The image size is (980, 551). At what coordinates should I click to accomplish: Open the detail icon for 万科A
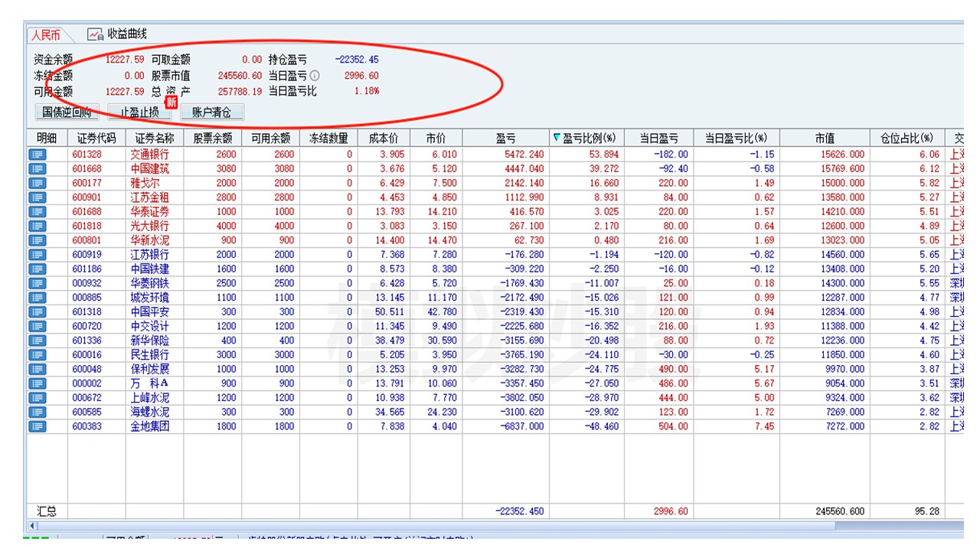click(x=37, y=383)
